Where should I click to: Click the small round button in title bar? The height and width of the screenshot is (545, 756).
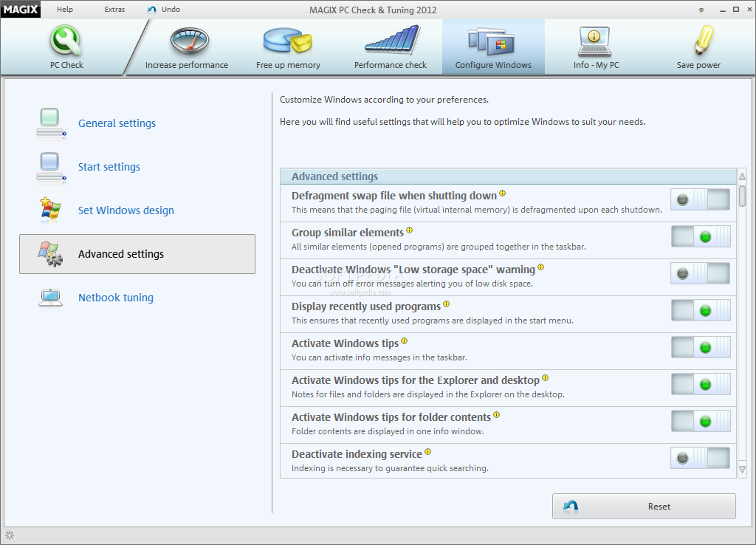click(x=701, y=10)
